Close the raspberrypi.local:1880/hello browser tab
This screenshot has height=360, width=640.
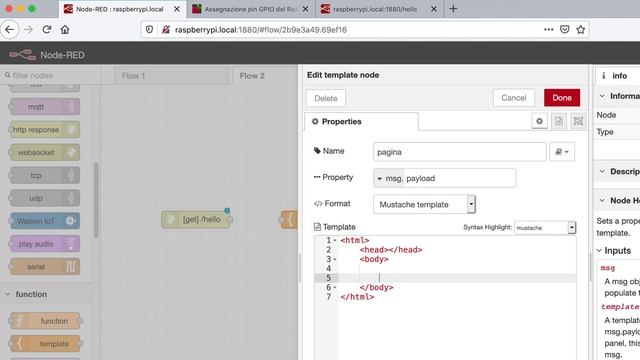433,9
